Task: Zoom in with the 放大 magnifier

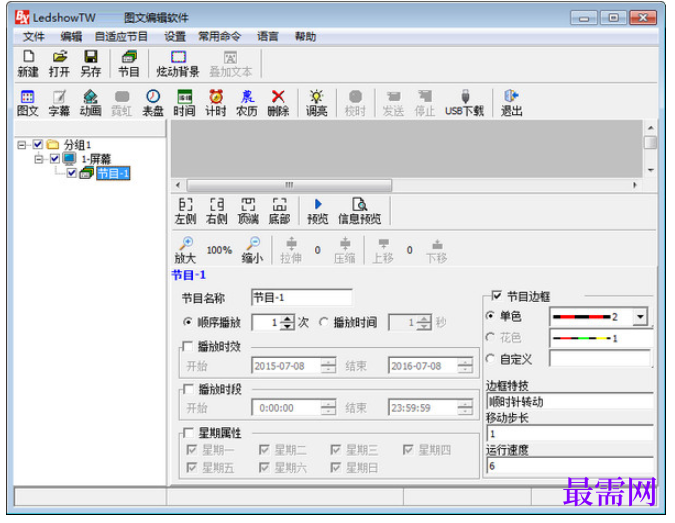Action: point(186,250)
